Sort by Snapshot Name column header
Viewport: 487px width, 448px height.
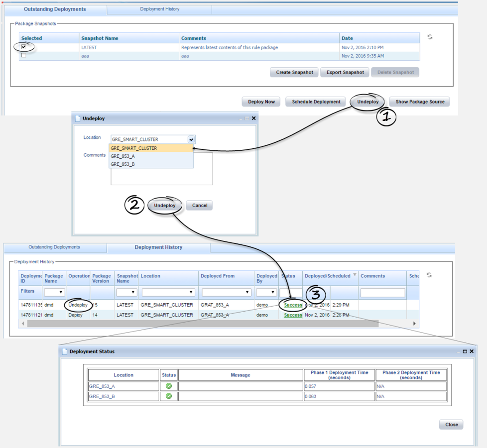pos(129,38)
